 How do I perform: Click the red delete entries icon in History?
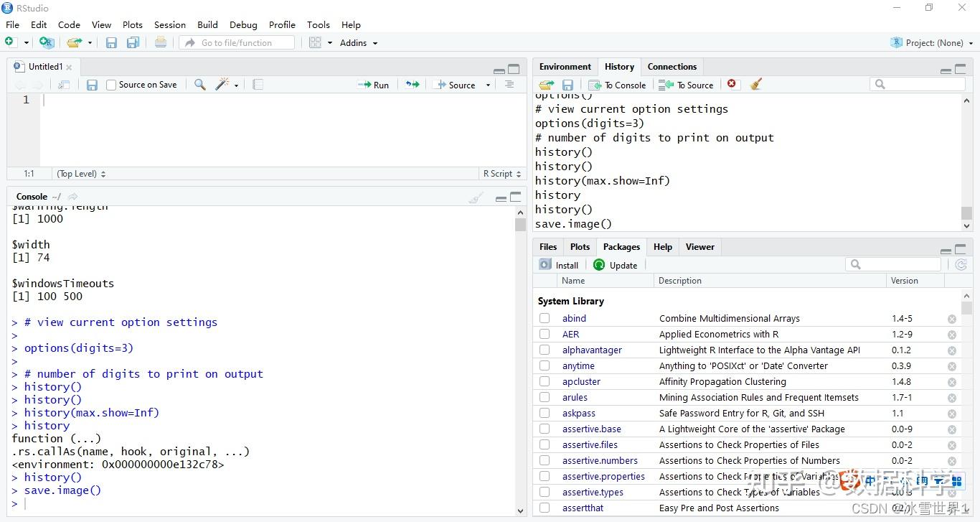pos(731,84)
